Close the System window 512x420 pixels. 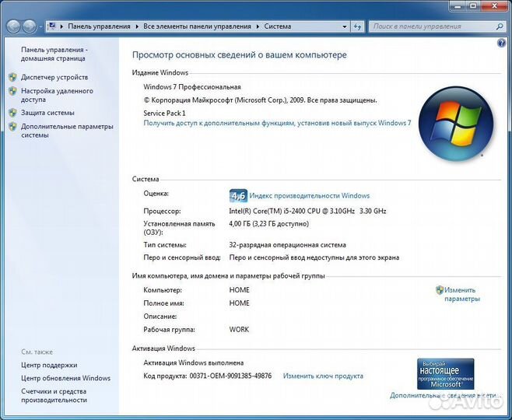tap(494, 5)
